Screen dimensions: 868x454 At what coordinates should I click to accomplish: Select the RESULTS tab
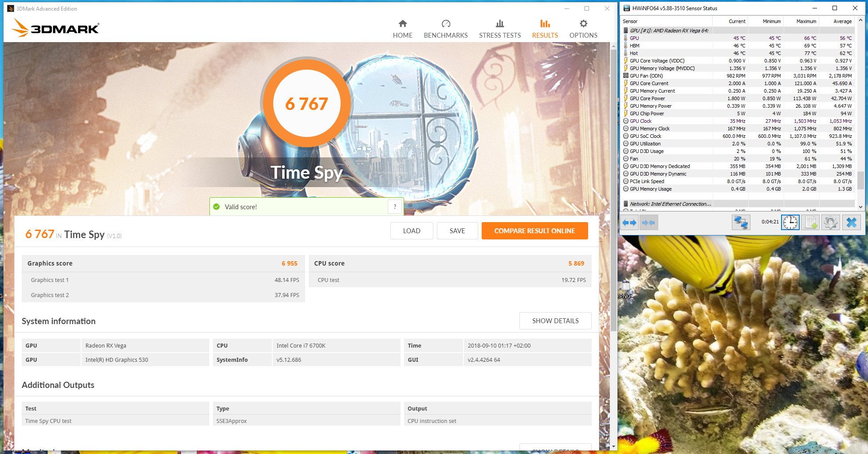click(545, 29)
